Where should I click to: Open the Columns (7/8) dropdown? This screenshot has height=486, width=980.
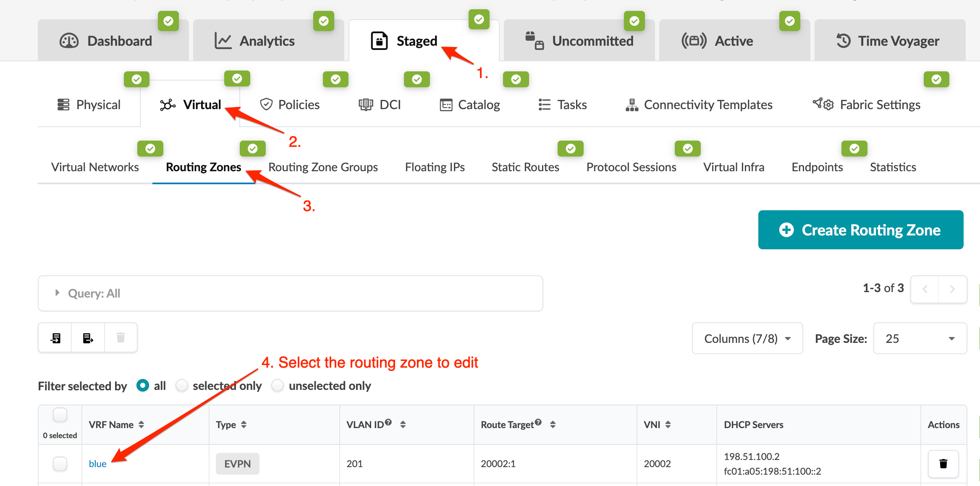click(747, 339)
